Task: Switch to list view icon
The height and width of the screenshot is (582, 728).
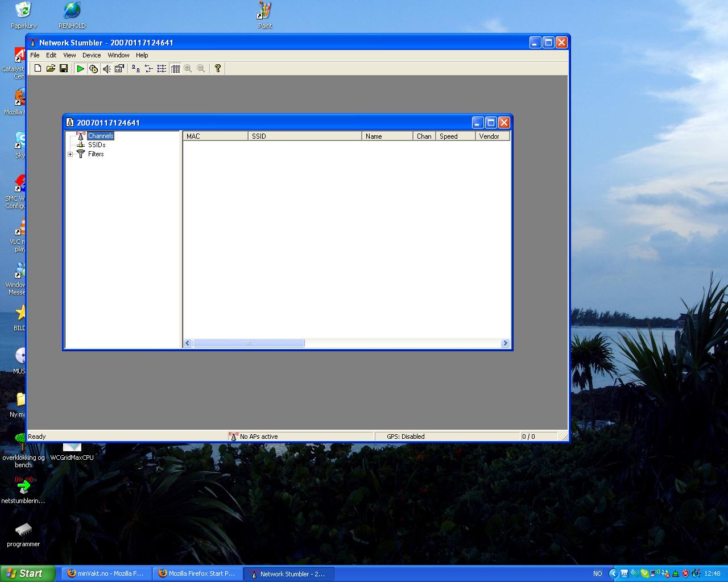Action: [162, 68]
